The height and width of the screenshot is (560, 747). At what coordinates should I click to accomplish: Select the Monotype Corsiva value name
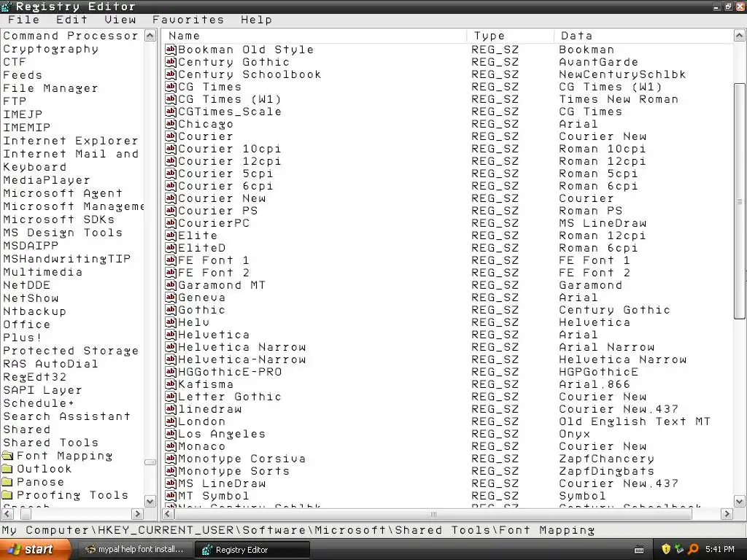click(241, 458)
